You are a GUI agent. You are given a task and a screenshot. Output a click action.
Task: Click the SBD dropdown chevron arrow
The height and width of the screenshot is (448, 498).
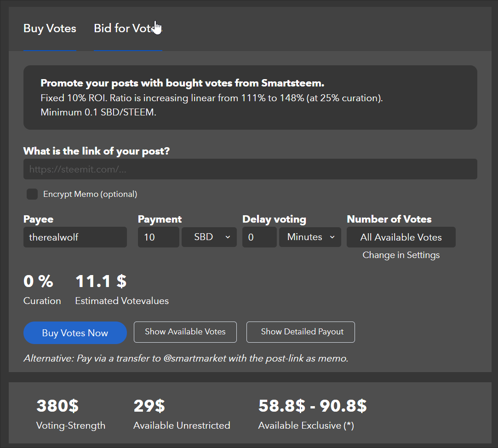(227, 237)
